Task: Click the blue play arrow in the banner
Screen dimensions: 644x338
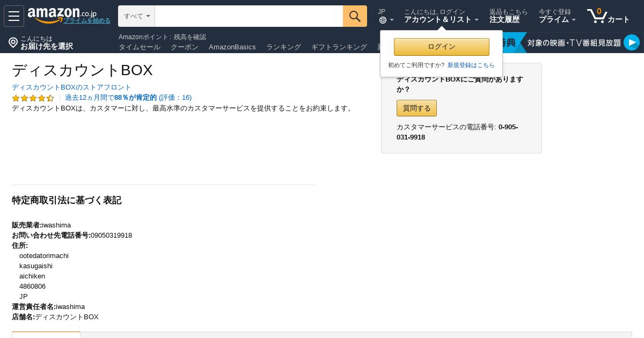Action: coord(632,42)
